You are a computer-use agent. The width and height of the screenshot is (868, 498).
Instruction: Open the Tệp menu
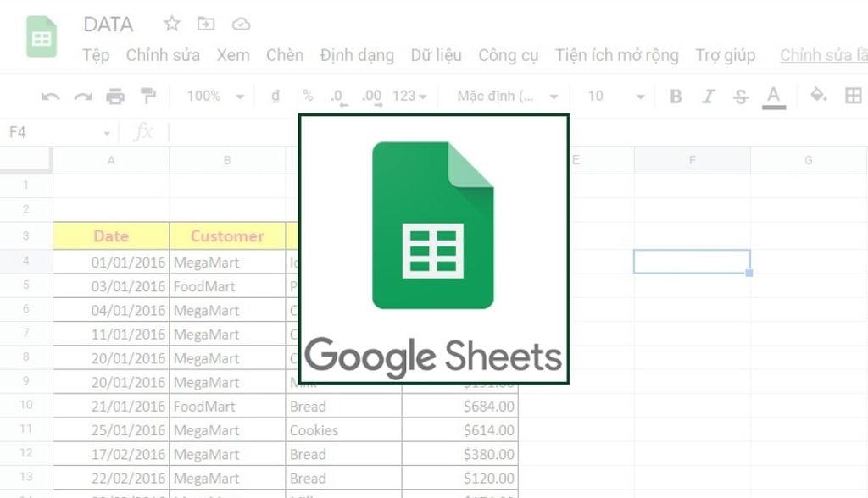[97, 55]
